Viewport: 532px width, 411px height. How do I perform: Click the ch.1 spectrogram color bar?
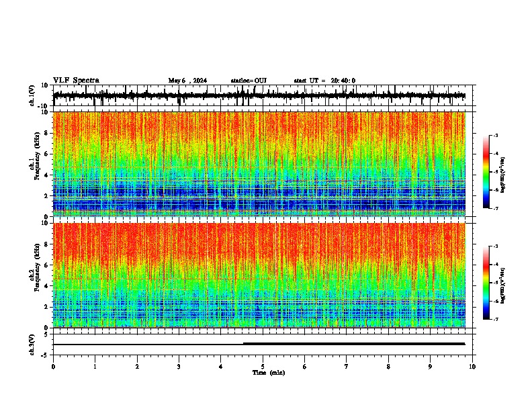(x=486, y=172)
